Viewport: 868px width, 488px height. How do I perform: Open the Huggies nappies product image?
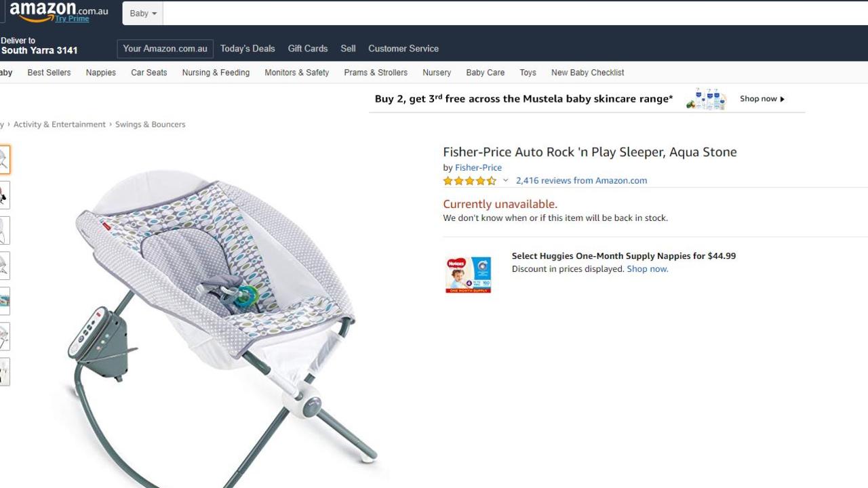pos(468,274)
